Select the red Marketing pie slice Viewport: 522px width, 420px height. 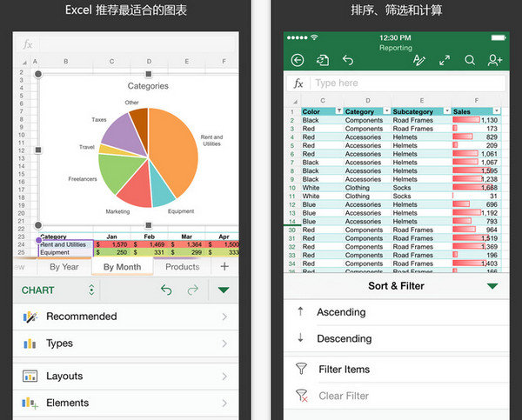click(137, 188)
